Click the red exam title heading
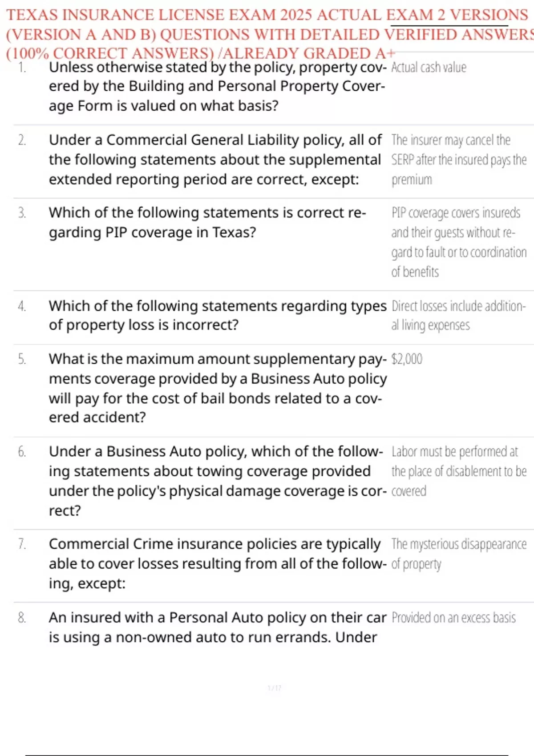This screenshot has width=534, height=756. [x=267, y=34]
